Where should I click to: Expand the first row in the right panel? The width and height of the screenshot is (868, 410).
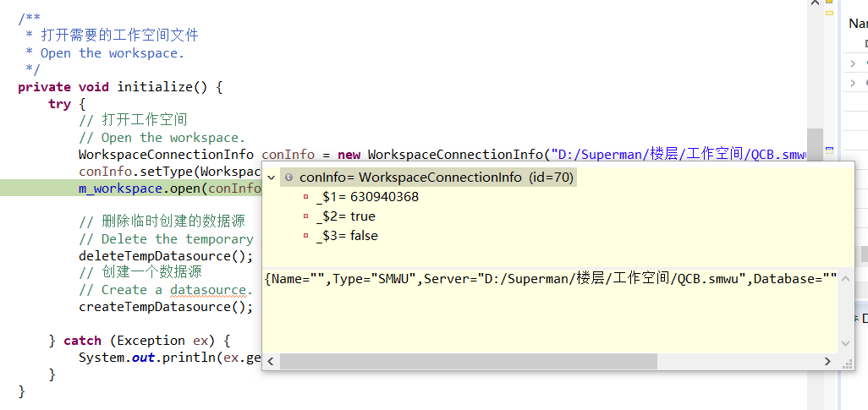pyautogui.click(x=853, y=63)
